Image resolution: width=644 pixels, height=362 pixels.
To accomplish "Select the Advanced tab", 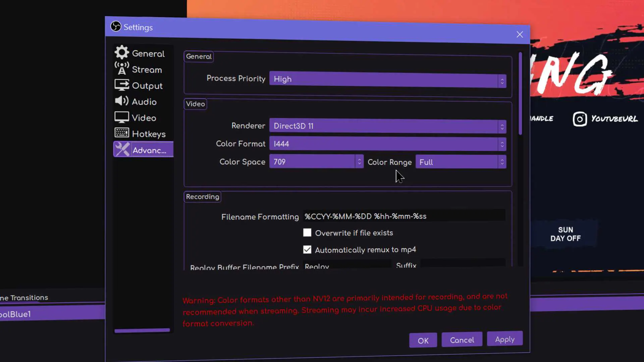I will [143, 150].
